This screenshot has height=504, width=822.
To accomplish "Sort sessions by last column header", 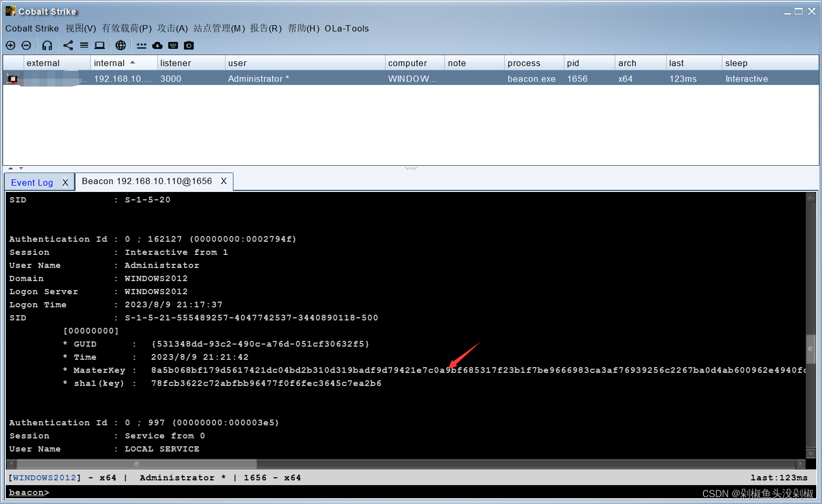I will (694, 63).
